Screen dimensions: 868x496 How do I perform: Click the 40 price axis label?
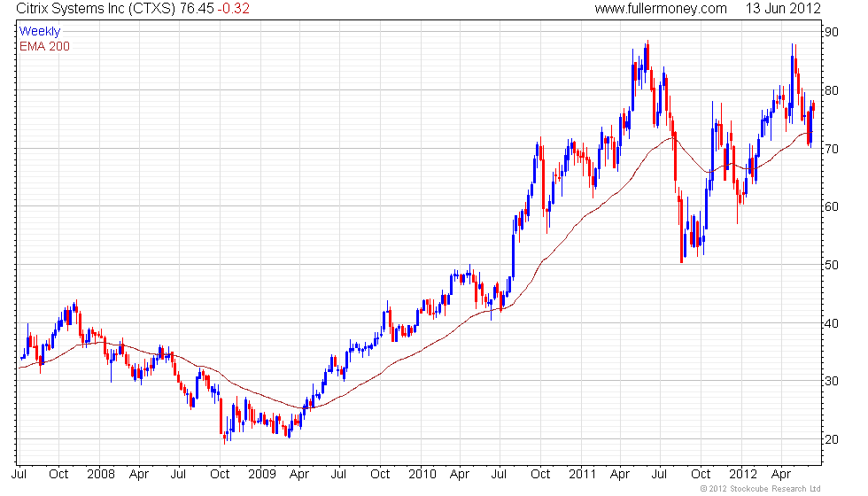click(x=832, y=322)
